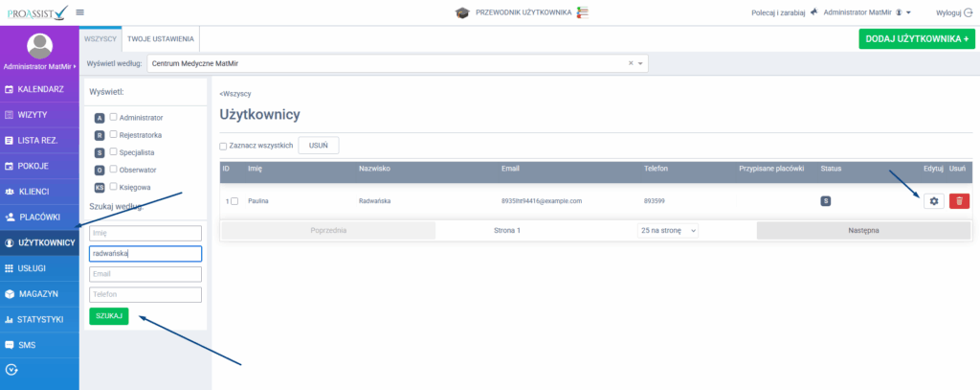This screenshot has width=980, height=390.
Task: Enable the Specjalista filter checkbox
Action: [114, 151]
